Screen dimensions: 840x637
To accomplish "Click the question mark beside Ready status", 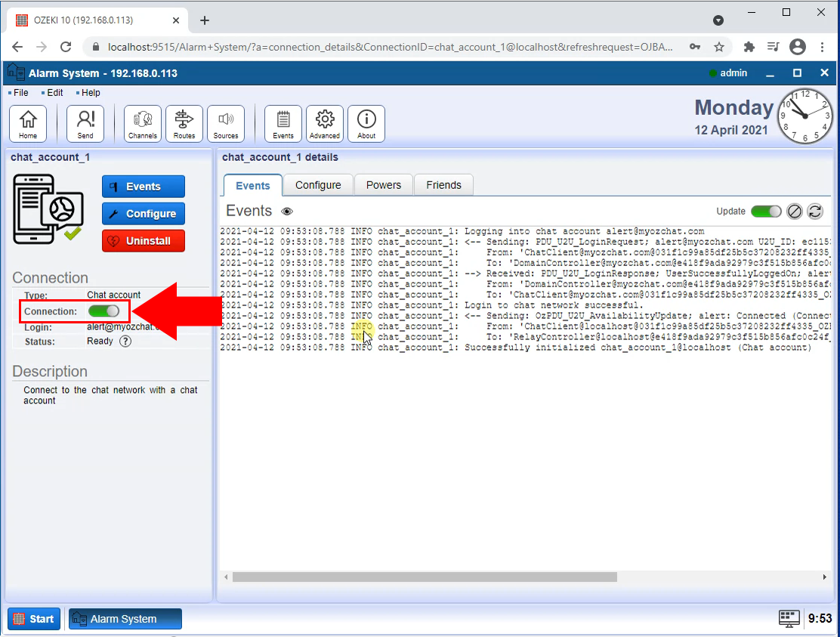I will point(125,342).
